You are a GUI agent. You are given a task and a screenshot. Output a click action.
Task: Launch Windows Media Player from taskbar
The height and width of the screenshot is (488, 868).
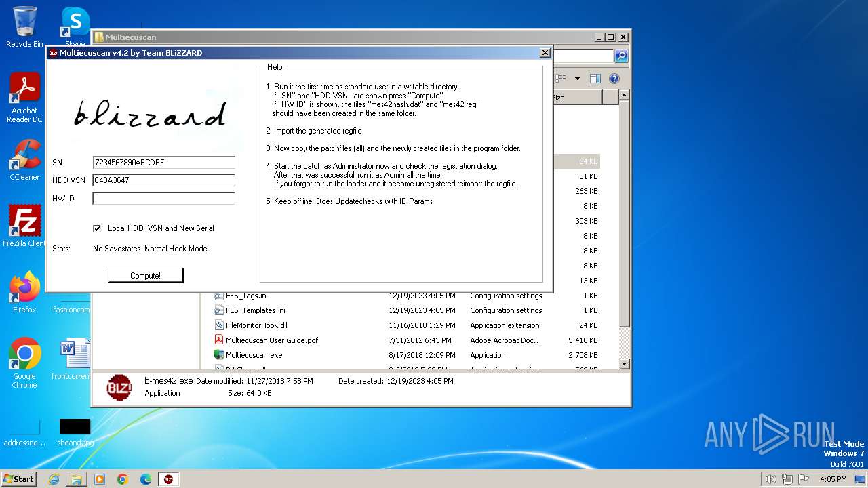[100, 479]
